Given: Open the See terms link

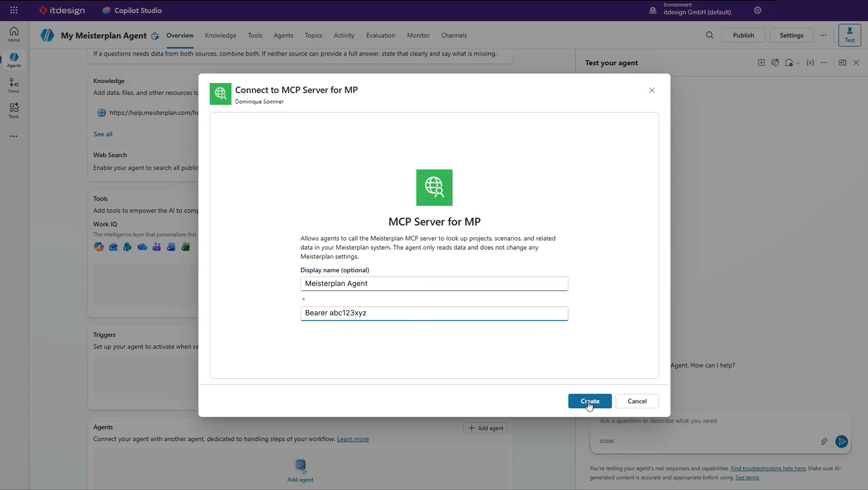Looking at the screenshot, I should pyautogui.click(x=747, y=477).
